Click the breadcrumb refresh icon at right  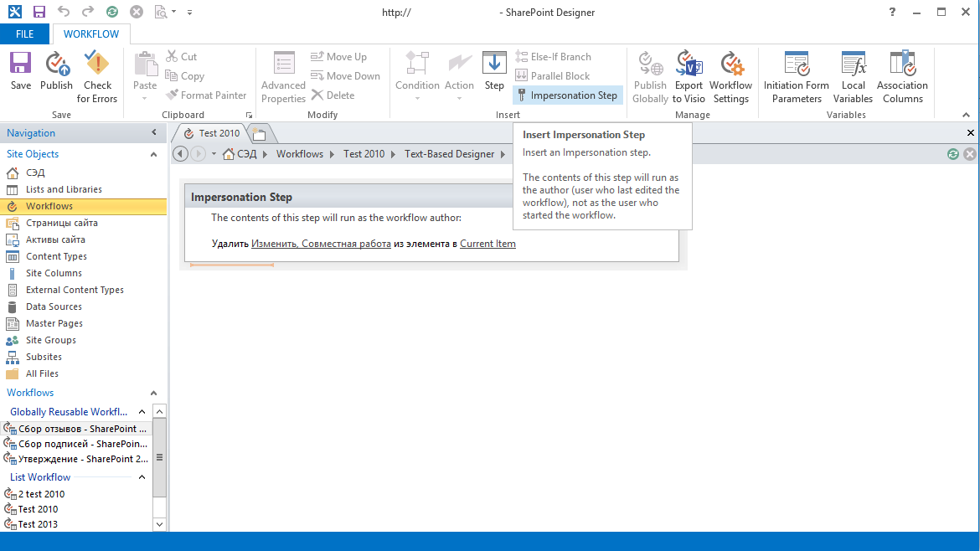click(952, 154)
